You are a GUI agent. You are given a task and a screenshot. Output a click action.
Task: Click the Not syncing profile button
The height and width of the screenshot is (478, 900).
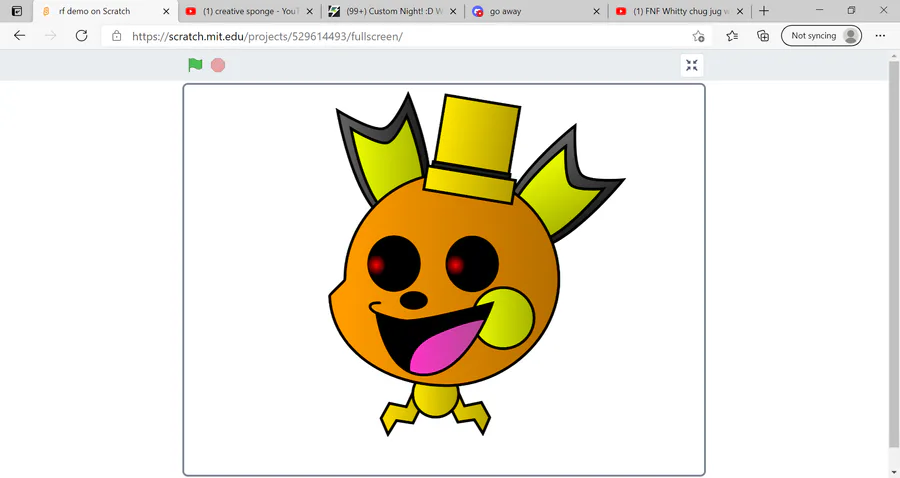click(x=821, y=36)
